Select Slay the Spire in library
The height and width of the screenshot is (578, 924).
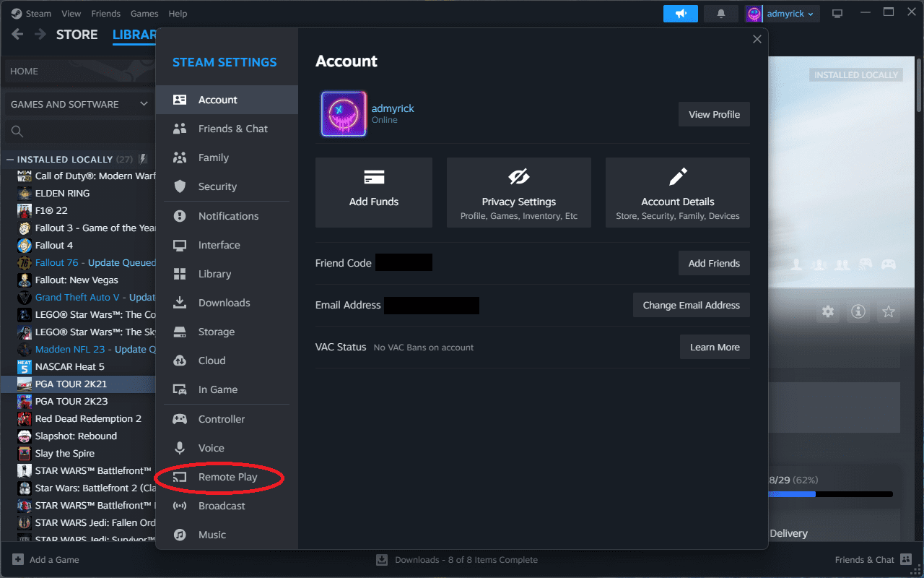coord(64,453)
